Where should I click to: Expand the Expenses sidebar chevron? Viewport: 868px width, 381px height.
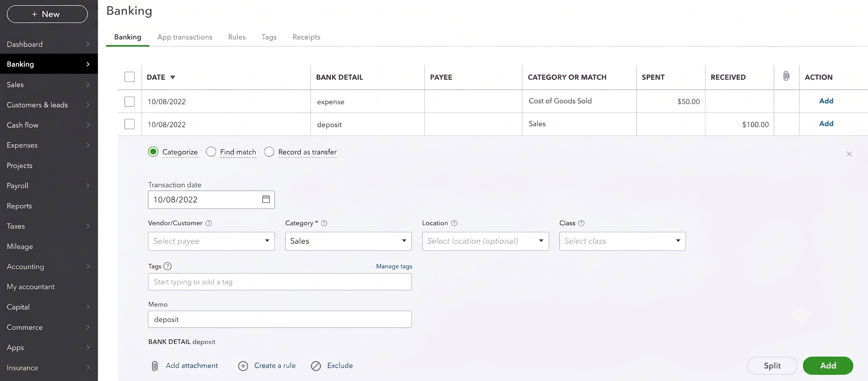(88, 145)
